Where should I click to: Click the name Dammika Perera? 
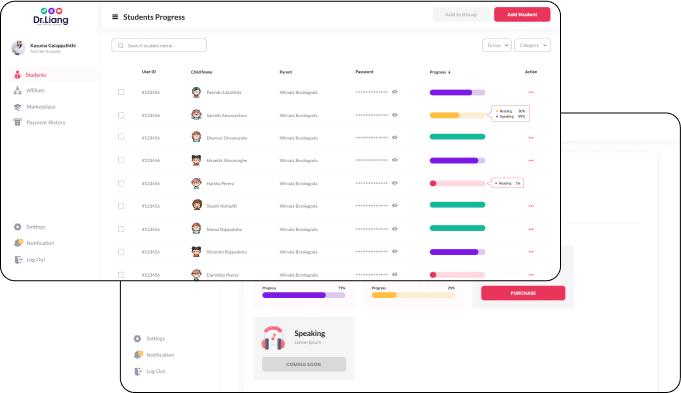(222, 275)
